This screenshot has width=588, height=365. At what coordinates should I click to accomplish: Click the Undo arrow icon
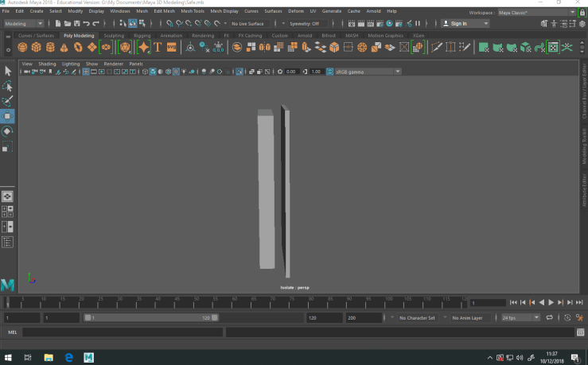86,24
